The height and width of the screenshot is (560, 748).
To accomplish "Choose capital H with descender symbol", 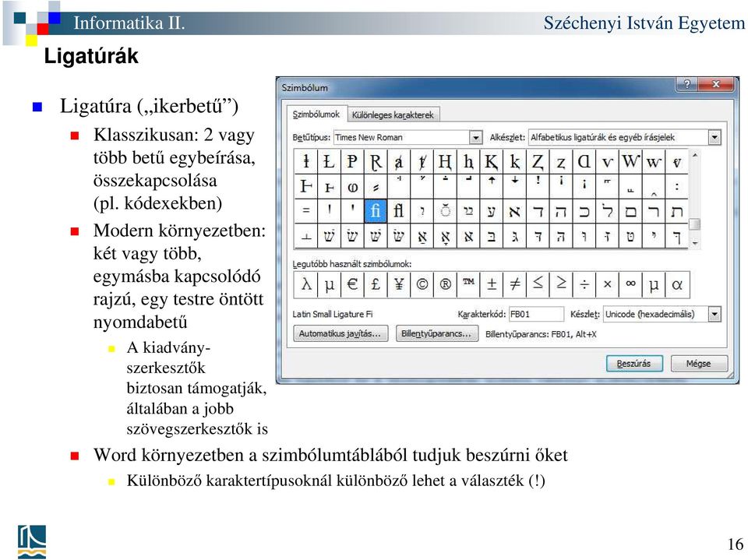I will pos(445,162).
